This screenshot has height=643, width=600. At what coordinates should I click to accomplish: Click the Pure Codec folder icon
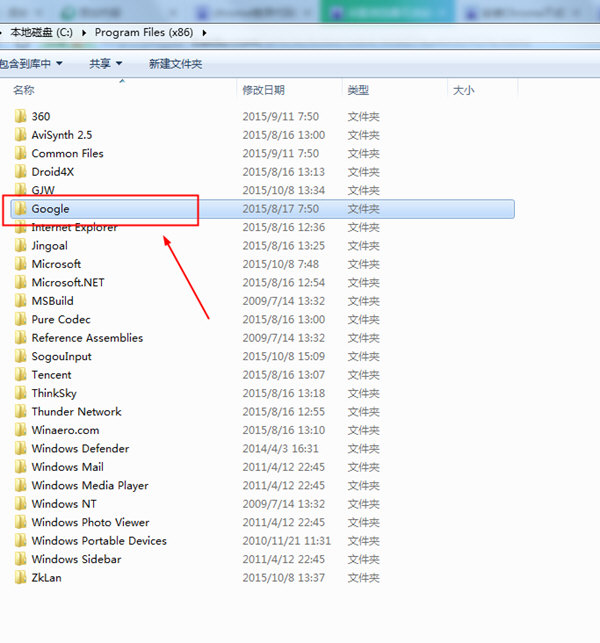(21, 319)
